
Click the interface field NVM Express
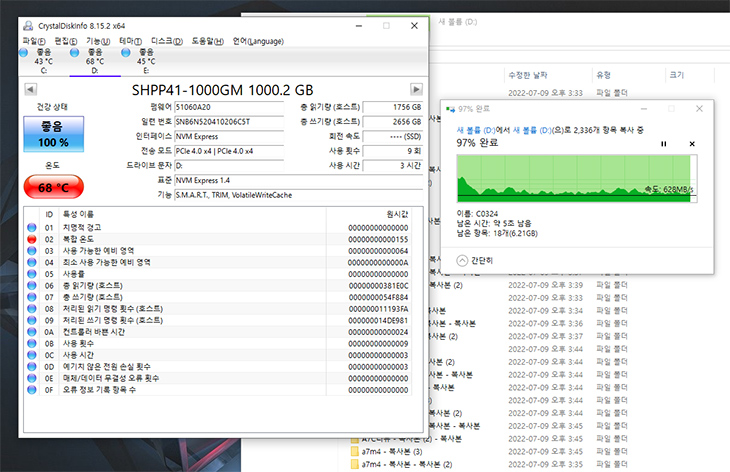tap(229, 136)
